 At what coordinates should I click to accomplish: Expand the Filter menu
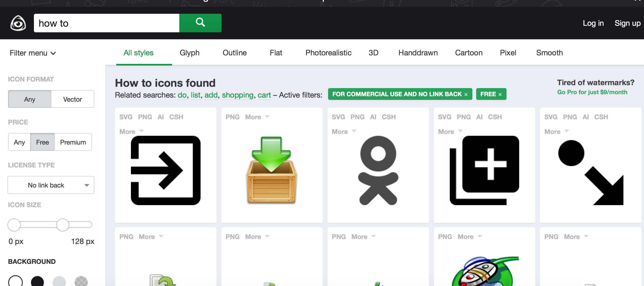[x=33, y=53]
